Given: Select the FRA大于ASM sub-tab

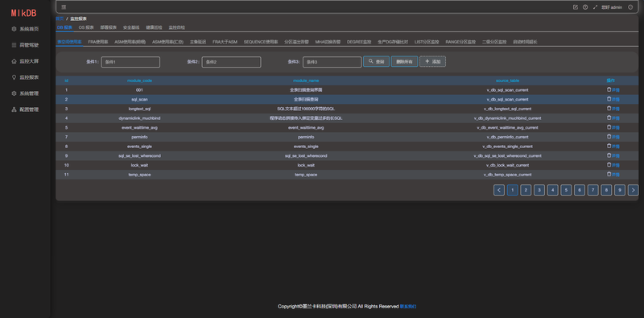Looking at the screenshot, I should tap(225, 42).
